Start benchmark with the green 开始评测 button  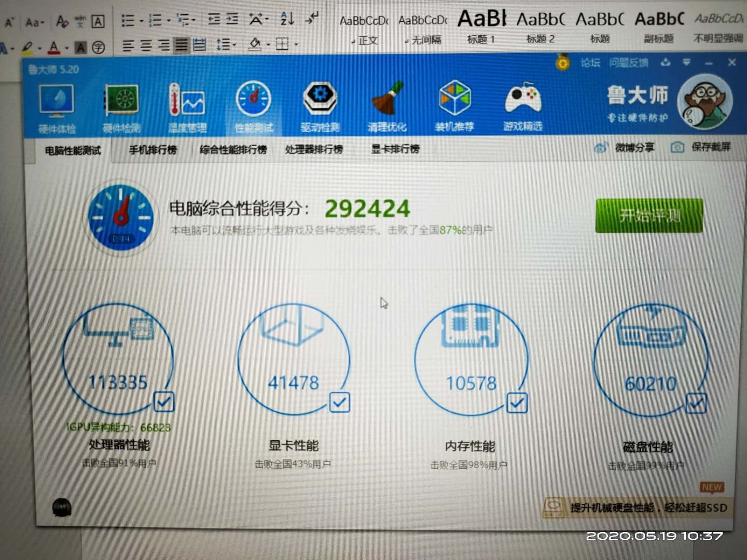coord(649,215)
